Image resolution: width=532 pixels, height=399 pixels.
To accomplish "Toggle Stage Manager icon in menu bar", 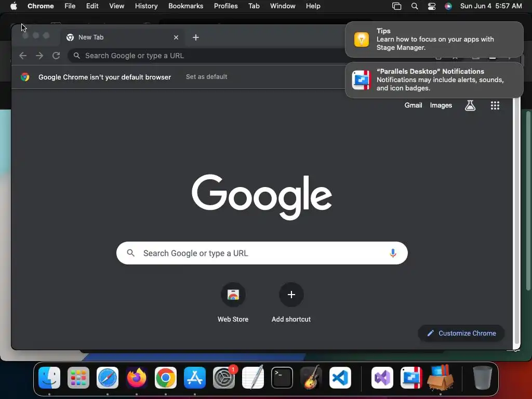I will [x=396, y=6].
